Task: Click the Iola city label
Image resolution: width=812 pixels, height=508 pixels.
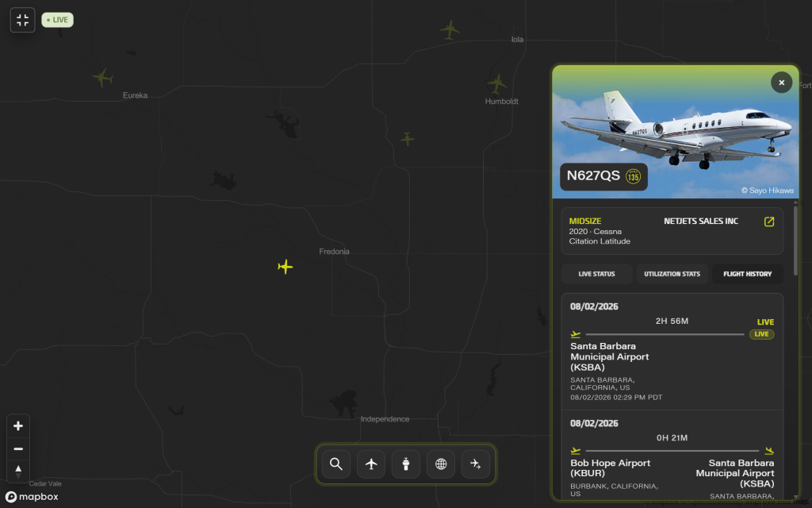Action: pos(517,40)
